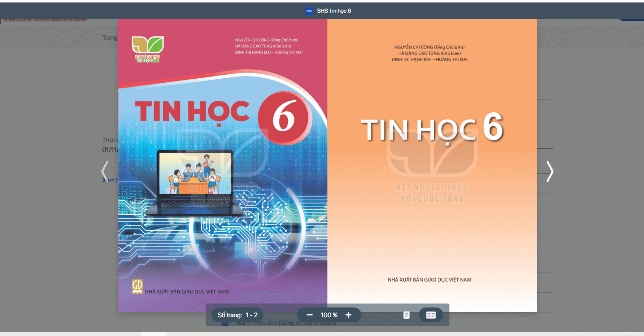The width and height of the screenshot is (644, 336).
Task: Click the left cover page thumbnail
Action: pyautogui.click(x=223, y=165)
